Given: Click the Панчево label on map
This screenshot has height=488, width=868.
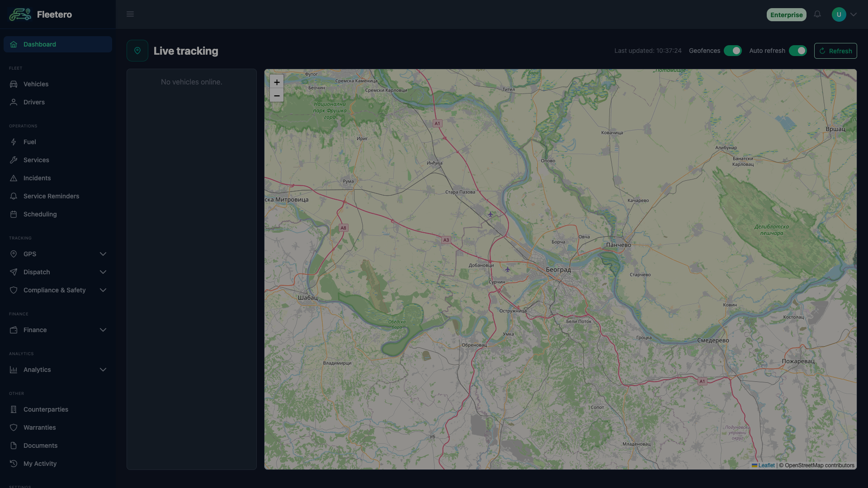Looking at the screenshot, I should (618, 245).
